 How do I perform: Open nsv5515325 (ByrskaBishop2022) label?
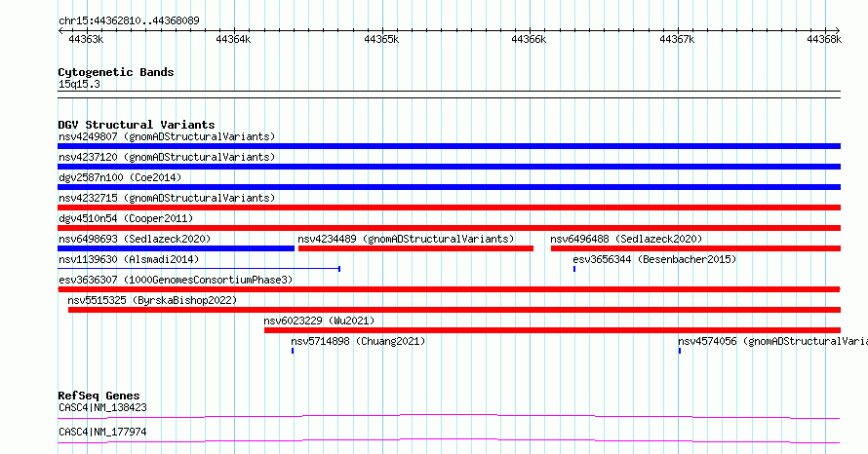[x=152, y=300]
